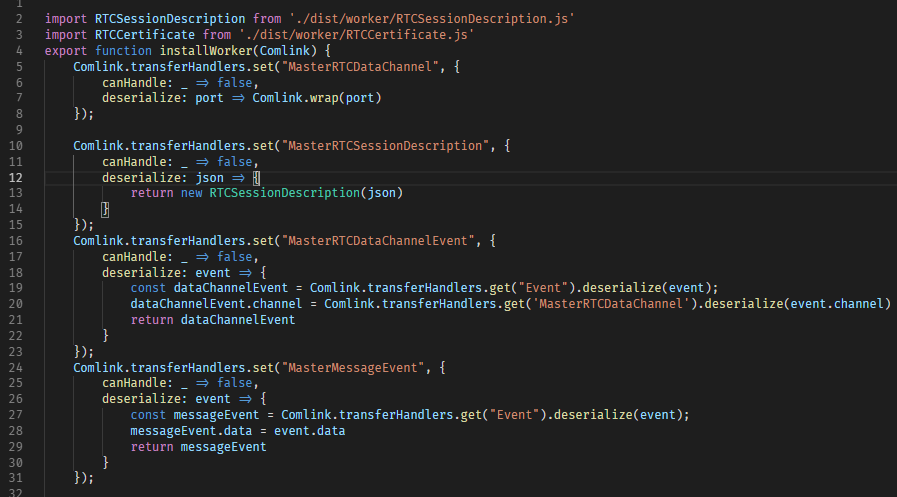Place cursor at opening brace on line 12

click(256, 178)
